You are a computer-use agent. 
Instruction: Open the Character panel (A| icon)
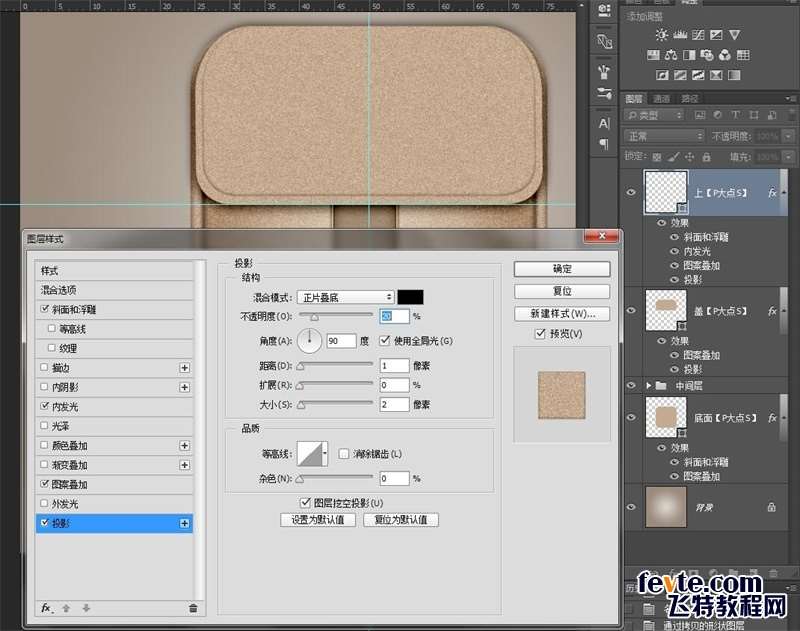pos(604,123)
